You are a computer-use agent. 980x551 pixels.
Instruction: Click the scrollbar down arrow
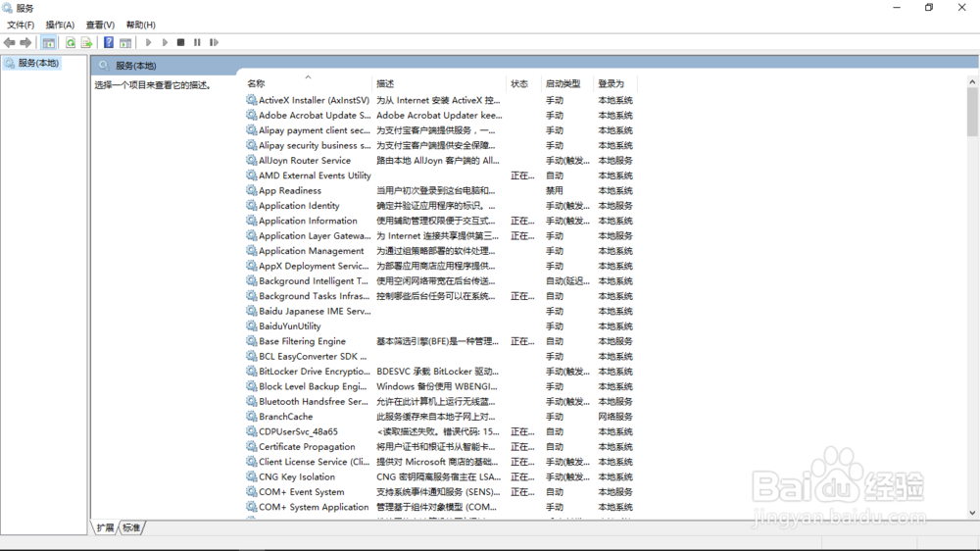point(972,513)
